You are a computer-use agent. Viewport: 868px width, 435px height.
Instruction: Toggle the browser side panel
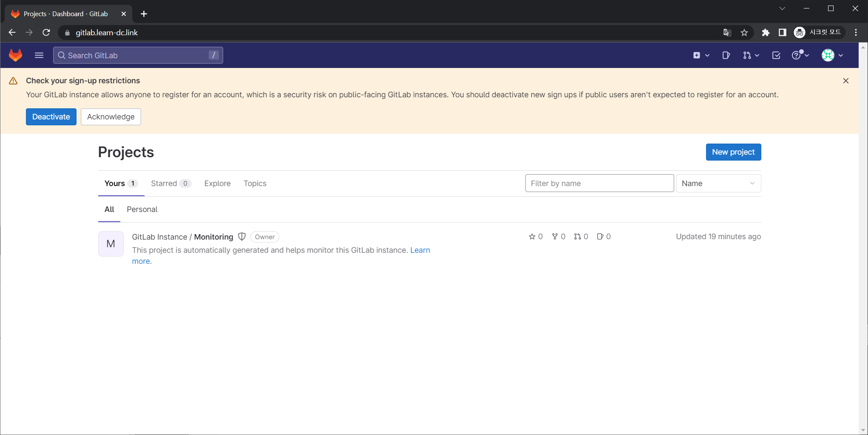coord(782,33)
